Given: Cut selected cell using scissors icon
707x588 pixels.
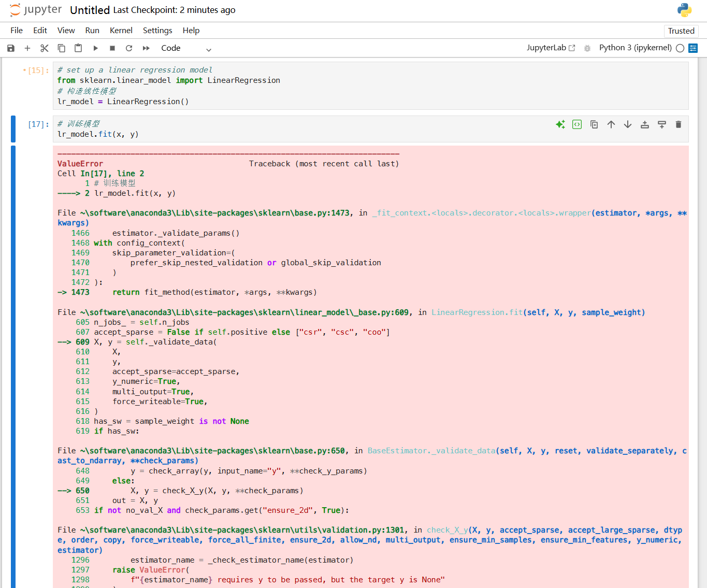Looking at the screenshot, I should pyautogui.click(x=45, y=48).
